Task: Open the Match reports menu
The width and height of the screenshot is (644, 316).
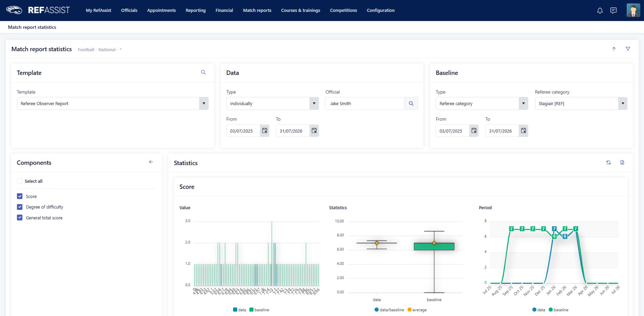Action: click(x=257, y=10)
